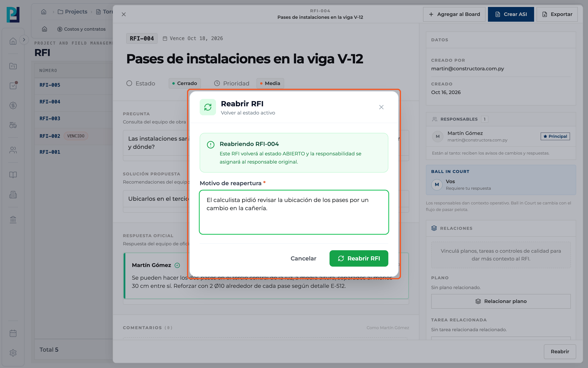This screenshot has height=368, width=588.
Task: Focus the Motivo de reapertura text field
Action: tap(294, 212)
